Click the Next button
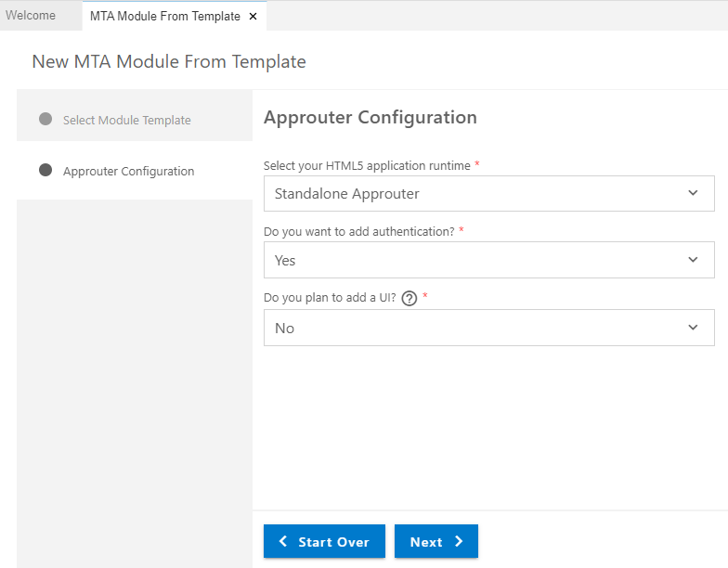Image resolution: width=728 pixels, height=568 pixels. pos(436,541)
